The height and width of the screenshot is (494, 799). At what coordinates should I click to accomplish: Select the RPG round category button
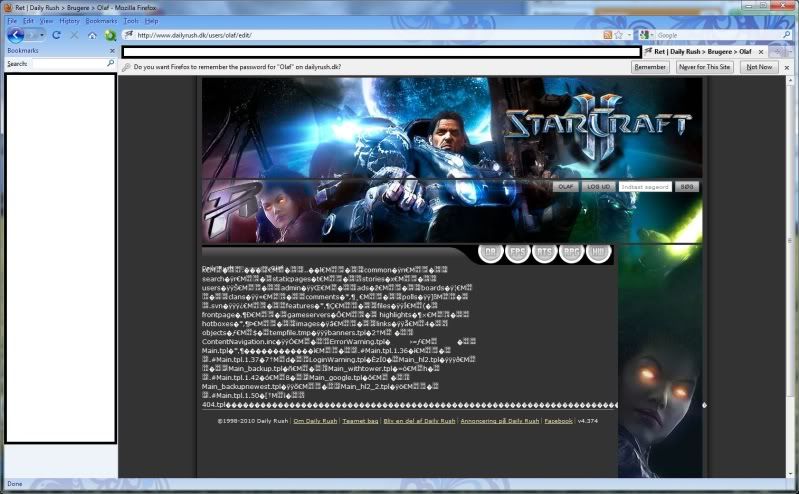[x=571, y=252]
